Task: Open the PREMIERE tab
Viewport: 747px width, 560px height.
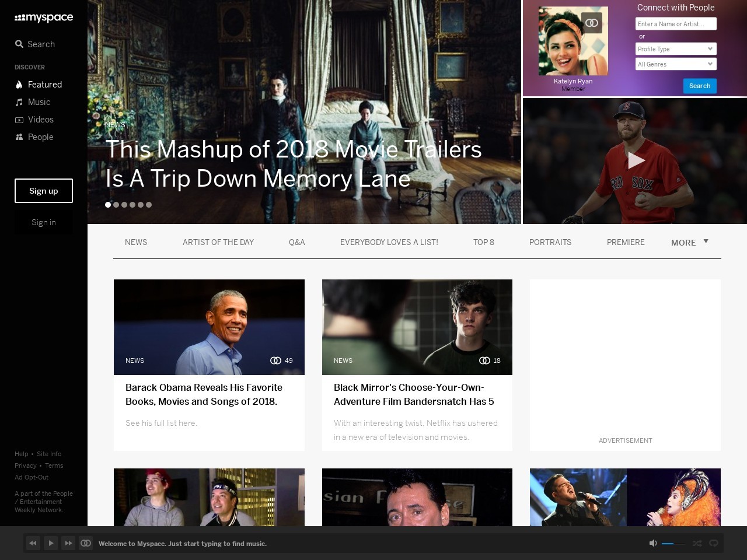Action: [x=626, y=242]
